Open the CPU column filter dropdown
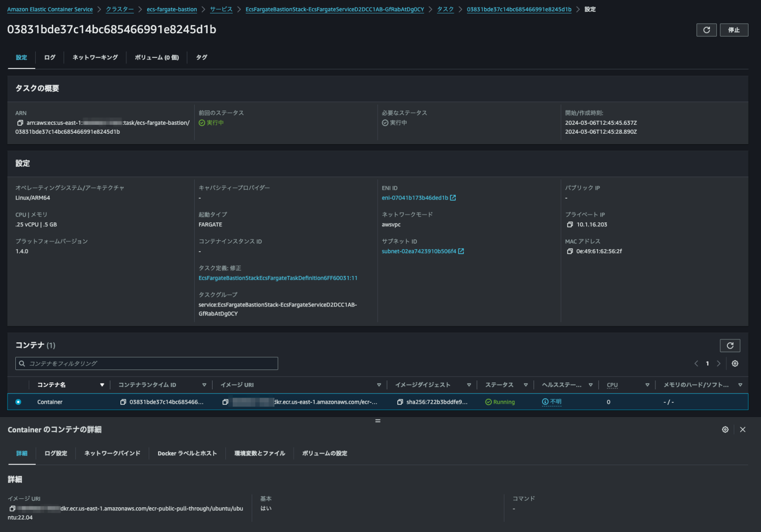Image resolution: width=761 pixels, height=532 pixels. point(648,384)
